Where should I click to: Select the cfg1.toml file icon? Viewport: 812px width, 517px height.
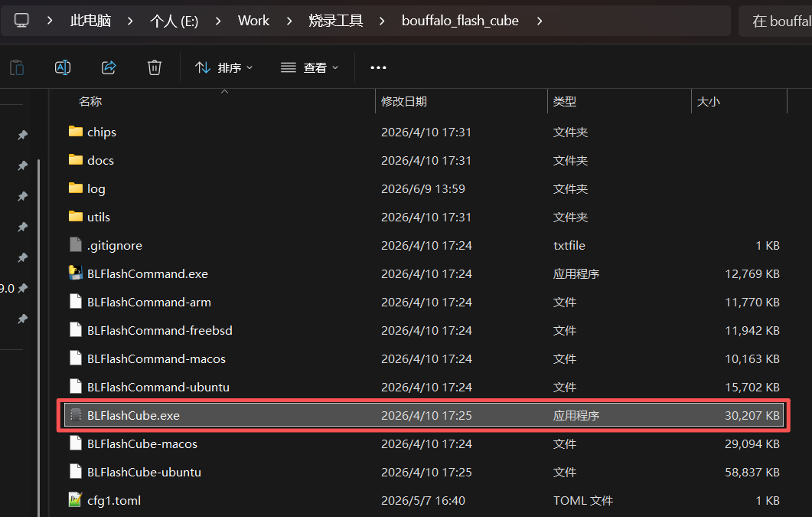[76, 500]
